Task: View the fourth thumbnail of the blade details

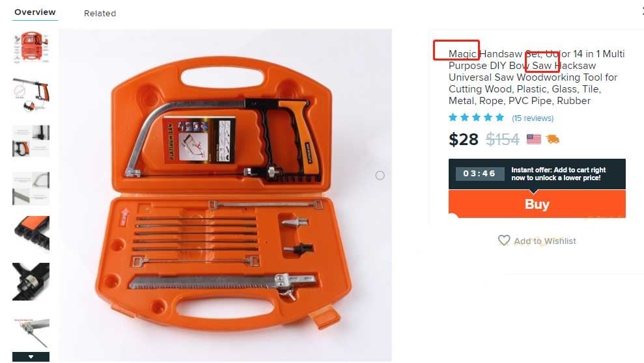Action: point(31,188)
